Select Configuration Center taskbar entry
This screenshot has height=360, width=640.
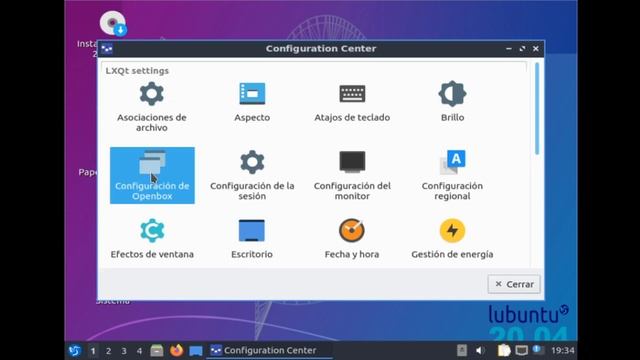269,350
